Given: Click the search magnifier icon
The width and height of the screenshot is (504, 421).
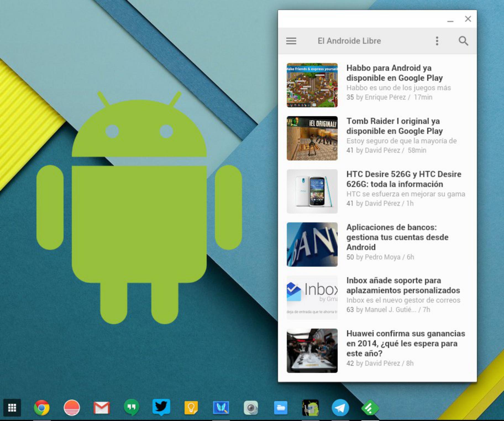Looking at the screenshot, I should coord(463,41).
